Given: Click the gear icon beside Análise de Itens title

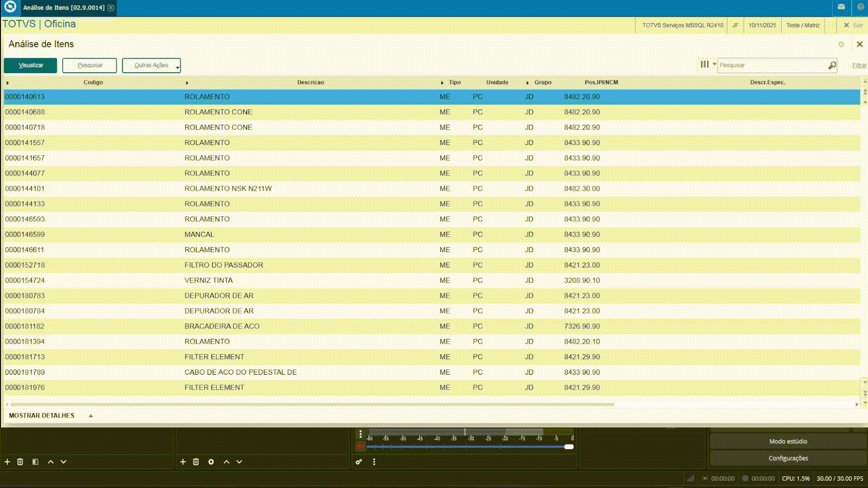Looking at the screenshot, I should tap(841, 44).
